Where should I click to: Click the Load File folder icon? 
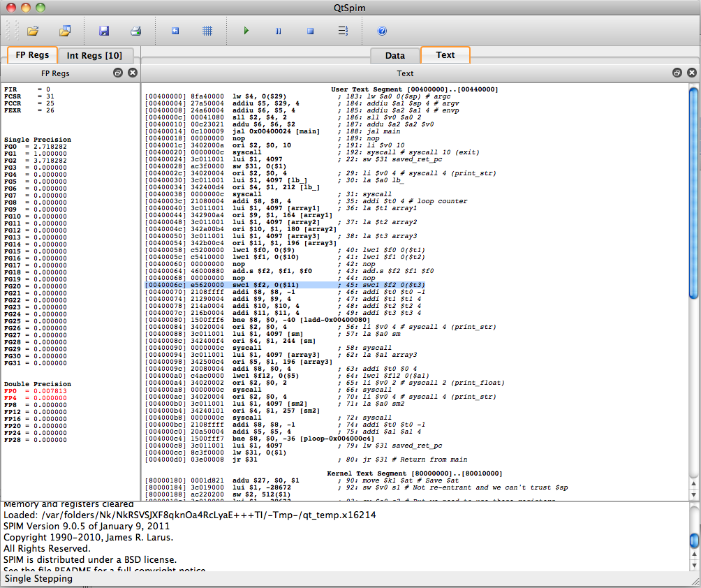coord(32,31)
